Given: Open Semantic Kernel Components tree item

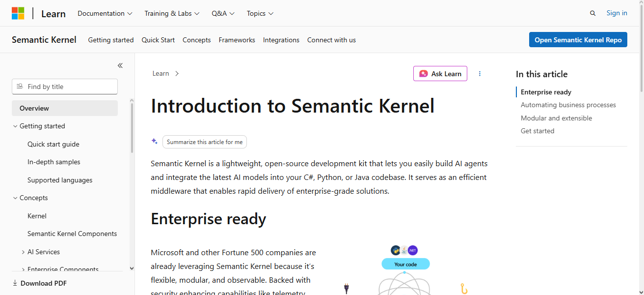Looking at the screenshot, I should (72, 234).
